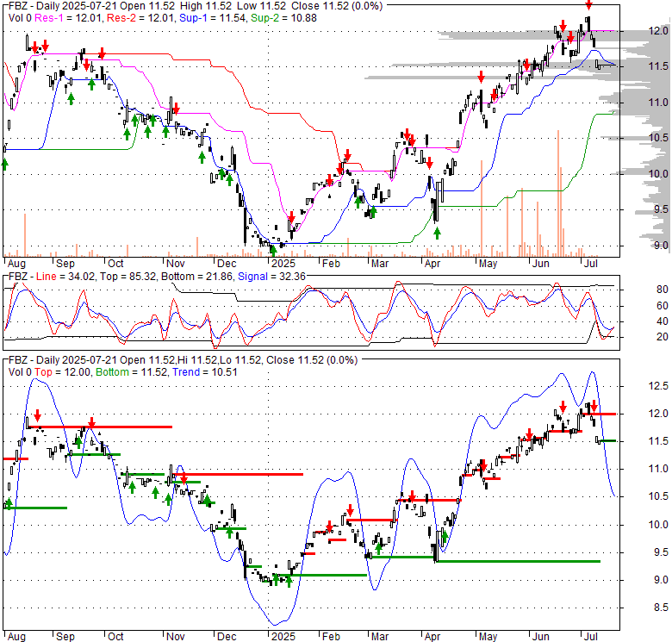Click the 10.5 axis value on upper price chart

[x=658, y=138]
